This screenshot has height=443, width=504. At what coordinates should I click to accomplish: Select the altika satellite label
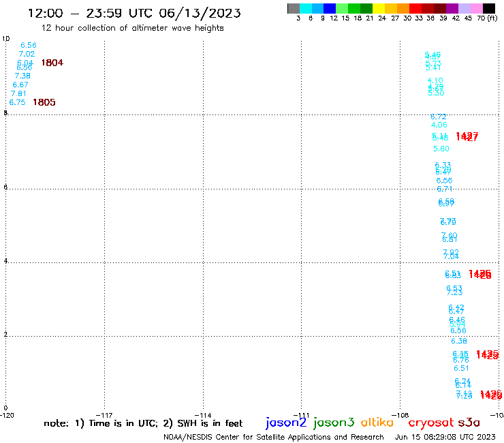click(377, 423)
